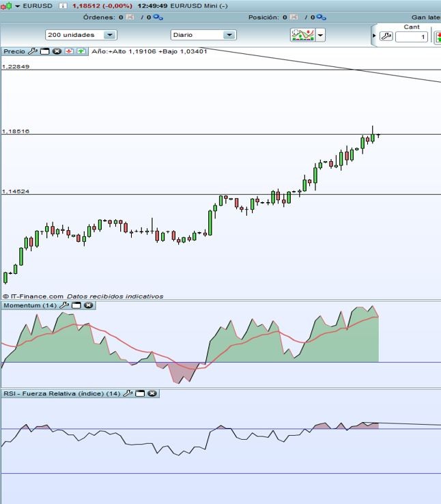
Task: Click the green up-arrow icon in Precio header
Action: click(x=81, y=51)
